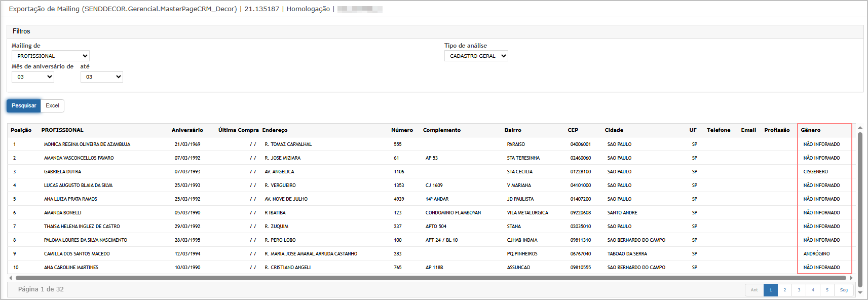Click the Gênero column header
The height and width of the screenshot is (300, 868).
(x=810, y=130)
